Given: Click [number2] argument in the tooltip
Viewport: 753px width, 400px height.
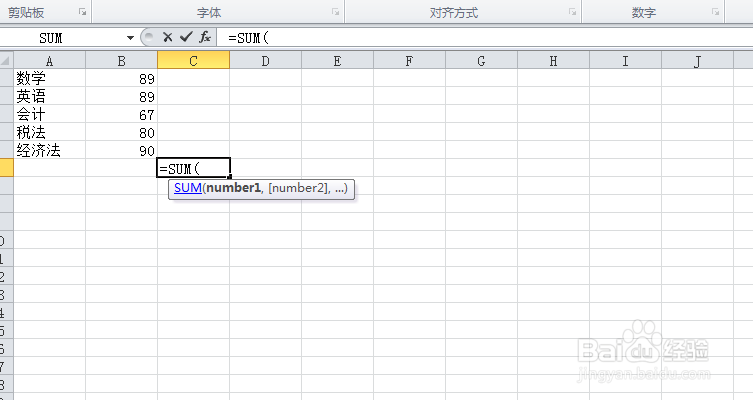Looking at the screenshot, I should click(299, 188).
